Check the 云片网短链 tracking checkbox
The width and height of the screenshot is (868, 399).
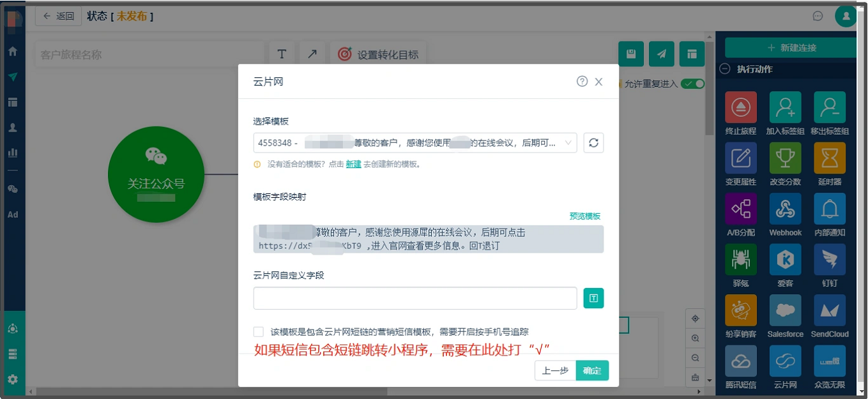(x=258, y=332)
